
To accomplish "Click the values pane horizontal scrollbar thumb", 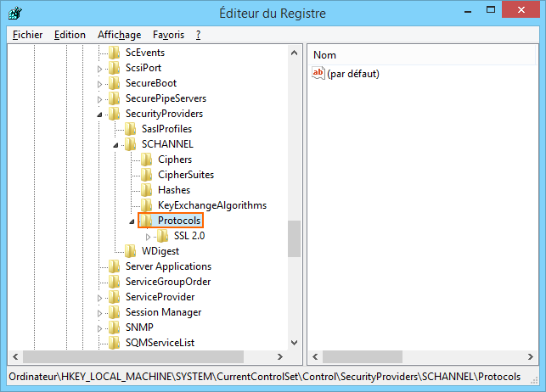I will [x=363, y=357].
